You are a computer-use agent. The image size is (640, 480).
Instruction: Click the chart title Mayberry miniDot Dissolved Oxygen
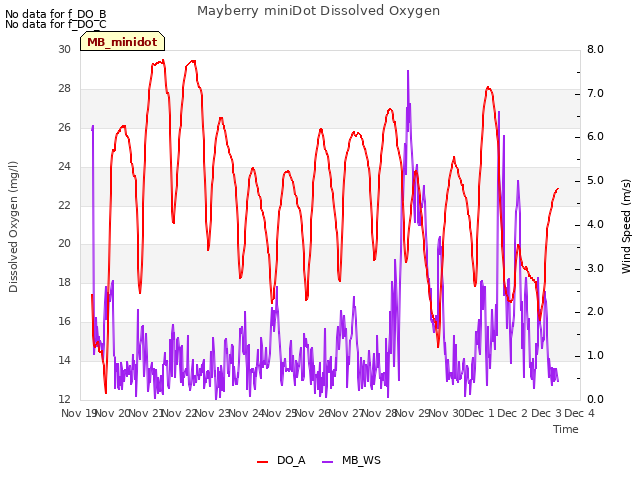tap(318, 11)
